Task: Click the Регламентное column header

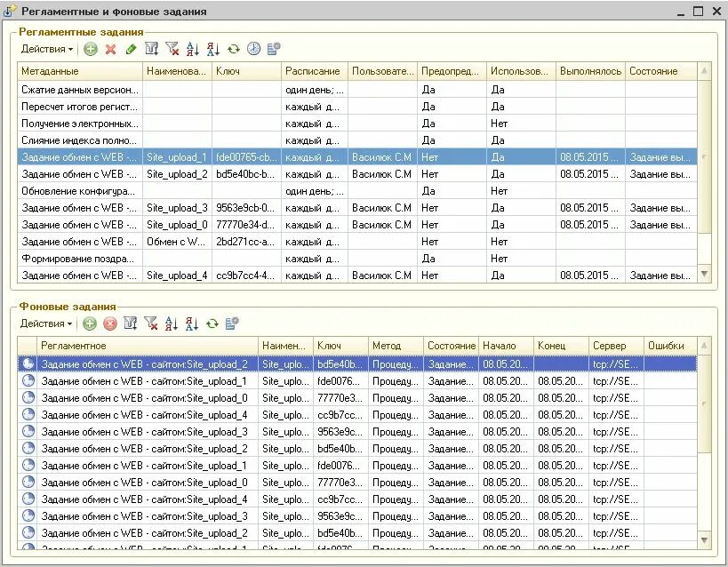Action: point(148,346)
